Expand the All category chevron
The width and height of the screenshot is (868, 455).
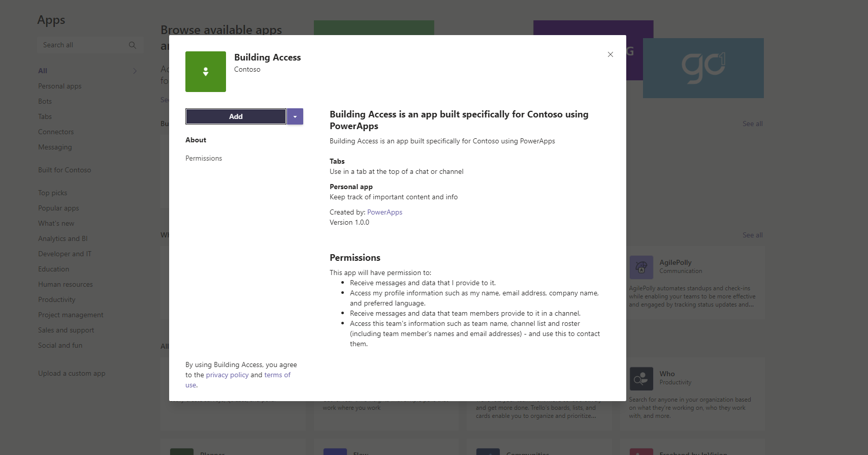click(135, 71)
